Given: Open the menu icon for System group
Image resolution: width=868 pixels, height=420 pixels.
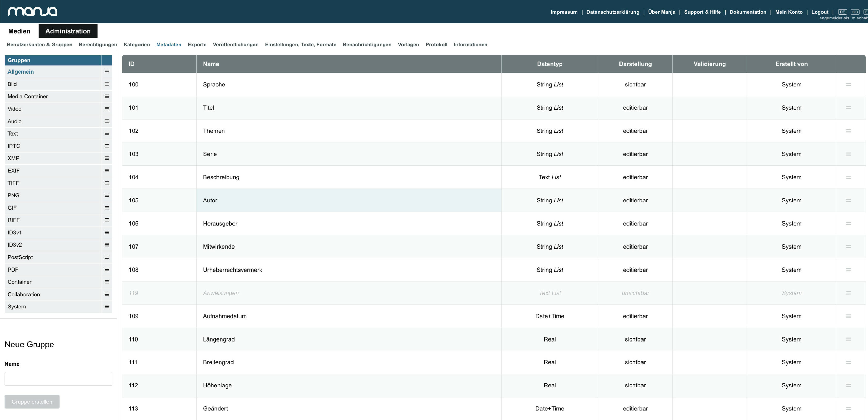Looking at the screenshot, I should (x=106, y=306).
